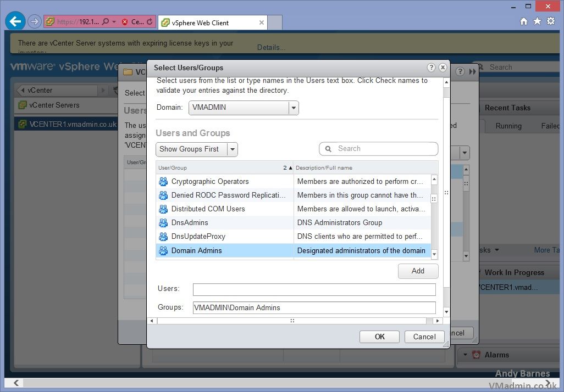Viewport: 564px width, 392px height.
Task: Click the Users text input field
Action: [314, 289]
